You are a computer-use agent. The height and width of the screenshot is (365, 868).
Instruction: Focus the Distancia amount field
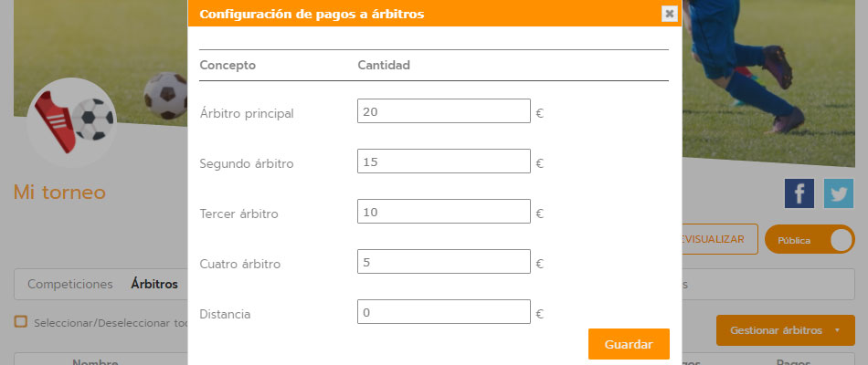[444, 312]
